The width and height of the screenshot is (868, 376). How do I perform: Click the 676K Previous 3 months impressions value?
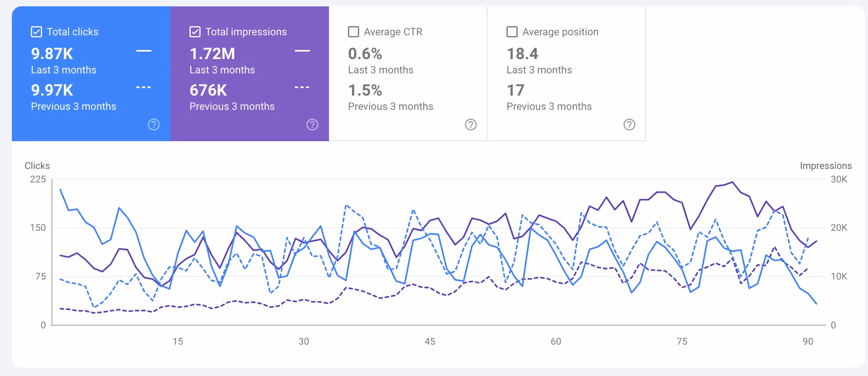click(x=208, y=90)
